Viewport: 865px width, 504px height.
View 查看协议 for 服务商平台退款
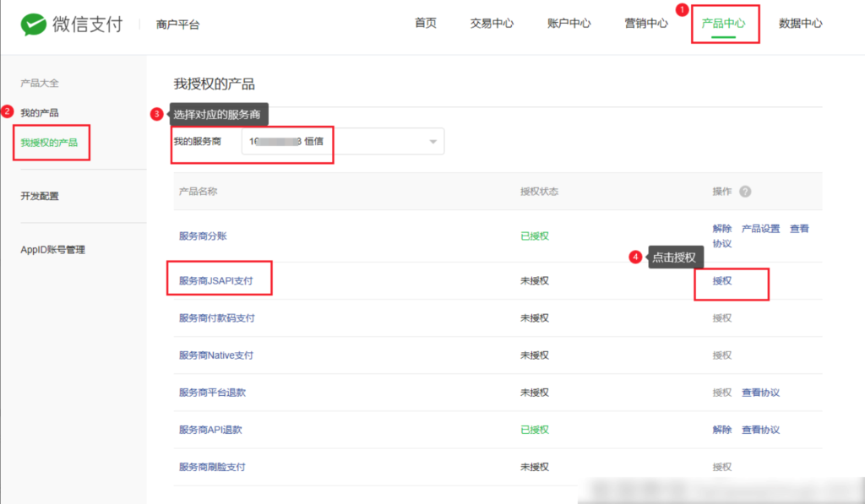(x=759, y=392)
